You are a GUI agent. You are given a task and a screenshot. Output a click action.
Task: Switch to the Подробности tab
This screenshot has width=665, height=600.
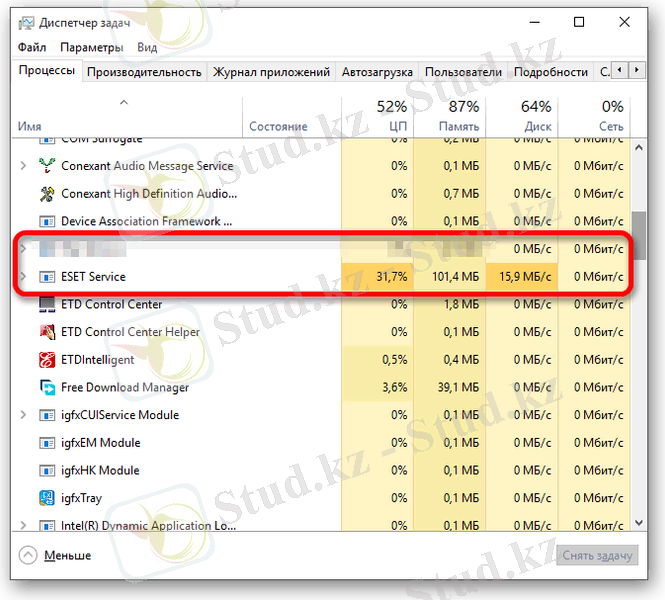(x=550, y=72)
